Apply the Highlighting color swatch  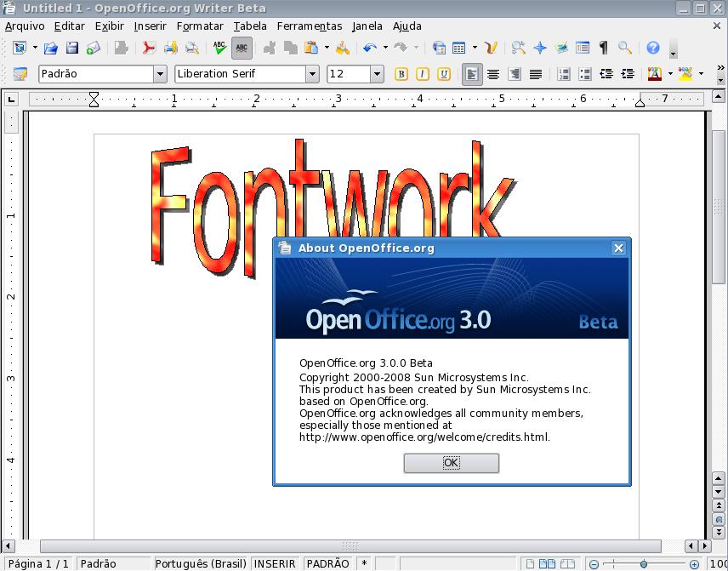pos(685,74)
